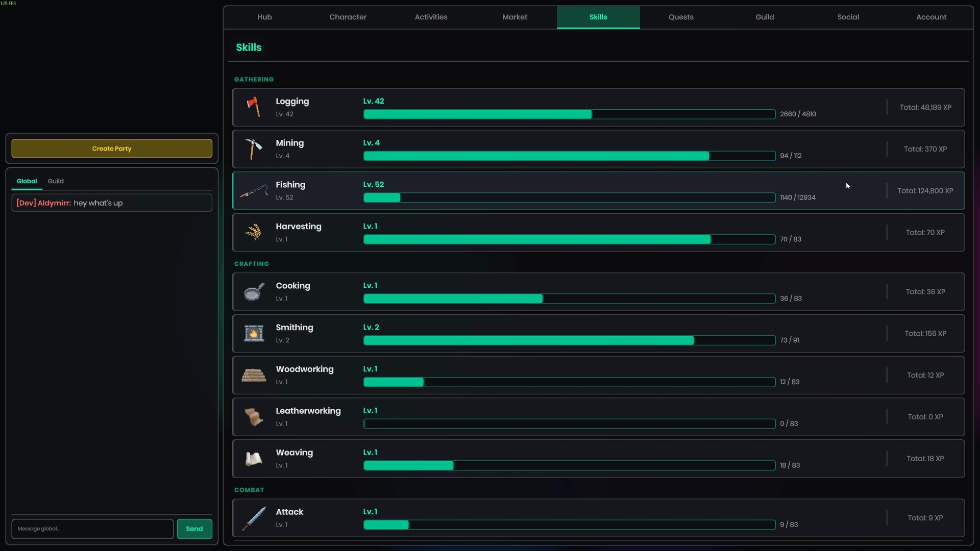This screenshot has height=551, width=980.
Task: Select the Weaving cloth icon
Action: (x=254, y=459)
